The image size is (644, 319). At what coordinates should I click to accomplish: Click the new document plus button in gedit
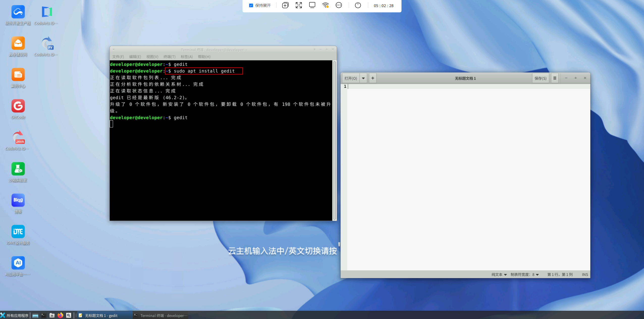[x=372, y=78]
